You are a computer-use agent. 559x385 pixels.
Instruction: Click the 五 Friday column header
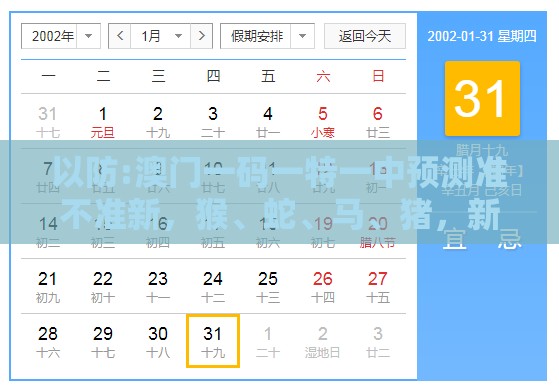tap(268, 76)
